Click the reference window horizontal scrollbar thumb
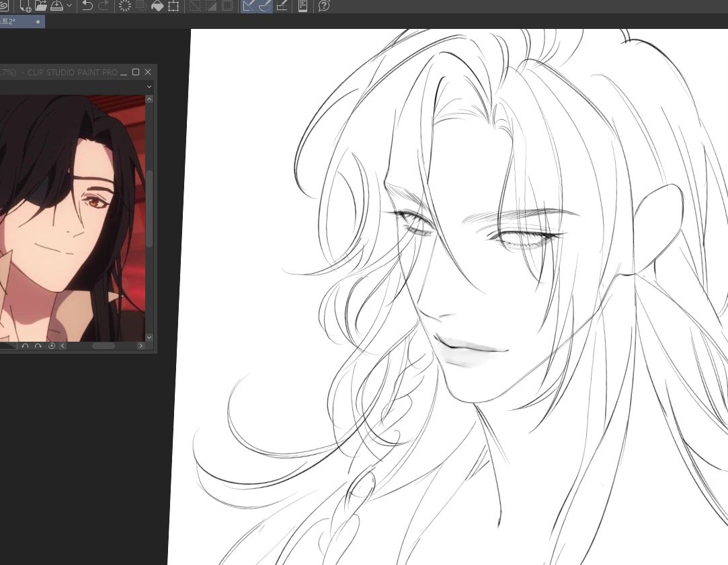This screenshot has height=565, width=728. [x=103, y=346]
